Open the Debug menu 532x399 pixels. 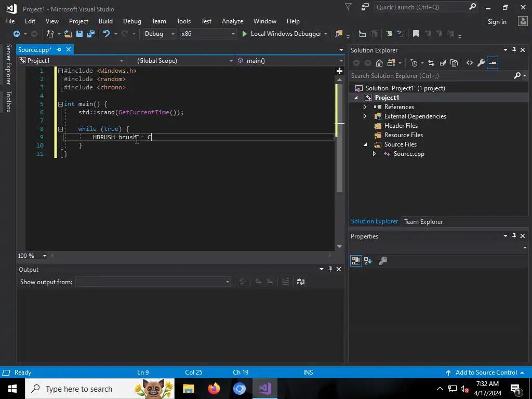click(132, 21)
